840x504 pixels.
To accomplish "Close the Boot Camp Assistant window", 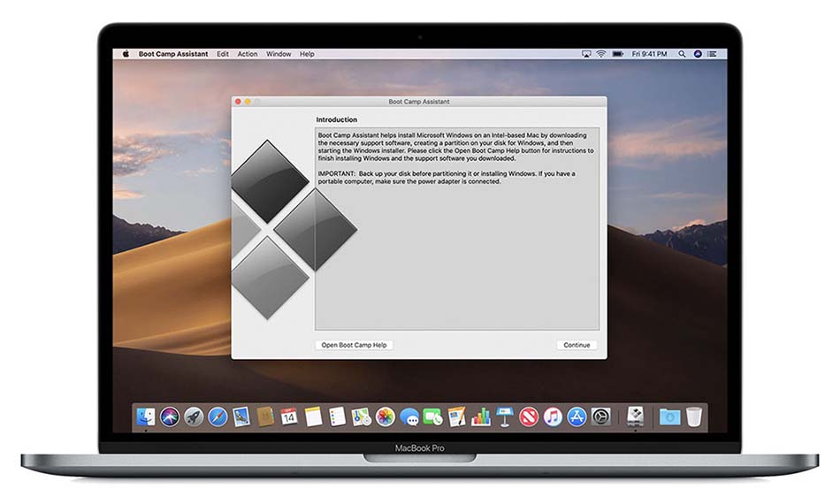I will (x=239, y=102).
